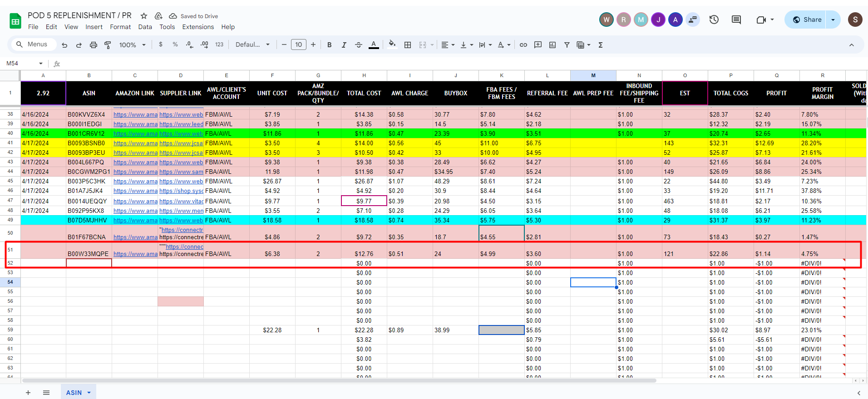Toggle bold formatting
Screen dimensions: 868x399
[330, 45]
